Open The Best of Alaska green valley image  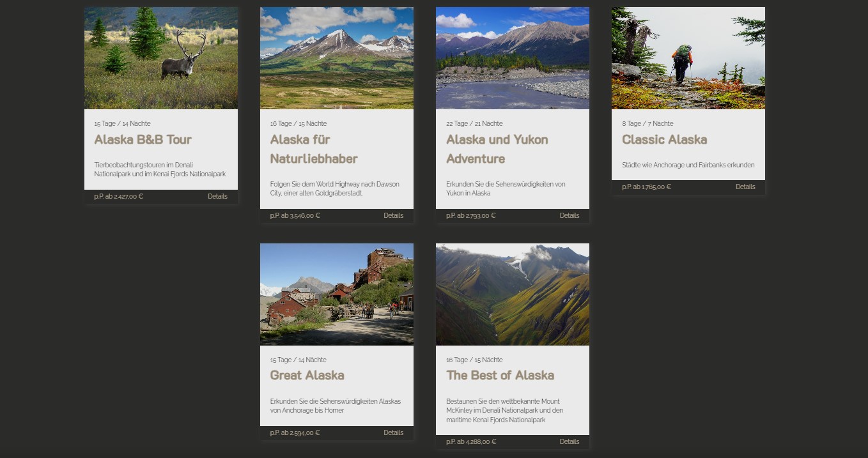coord(513,294)
